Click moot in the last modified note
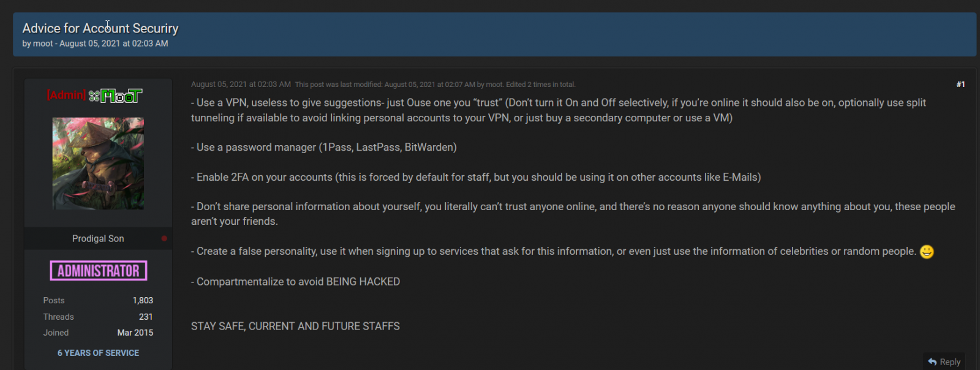 click(x=494, y=85)
